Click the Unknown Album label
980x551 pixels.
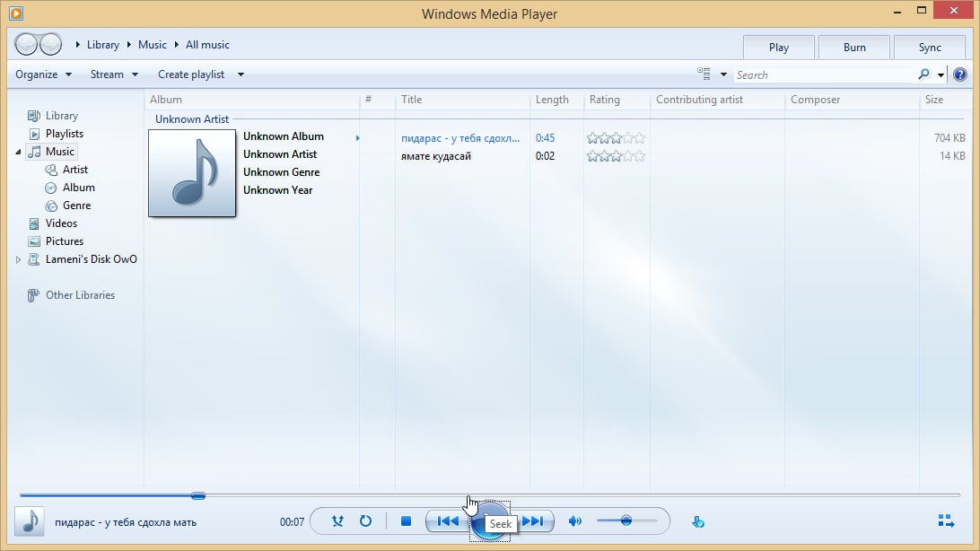tap(283, 136)
